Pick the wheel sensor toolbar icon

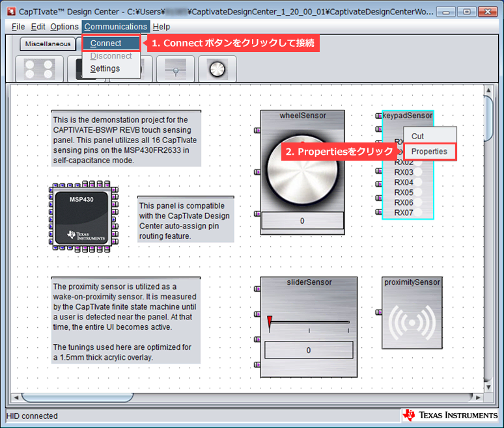click(x=217, y=69)
